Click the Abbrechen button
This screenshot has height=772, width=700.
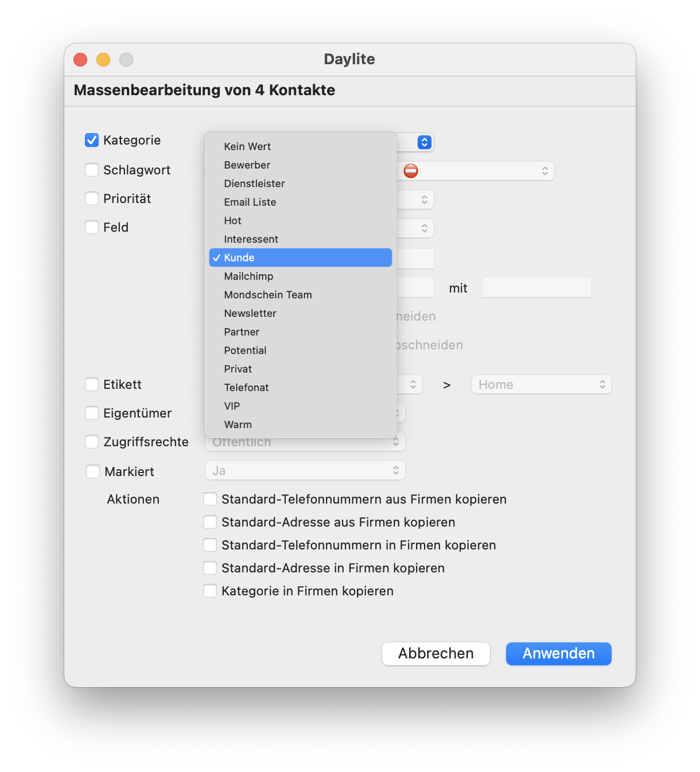[x=436, y=654]
